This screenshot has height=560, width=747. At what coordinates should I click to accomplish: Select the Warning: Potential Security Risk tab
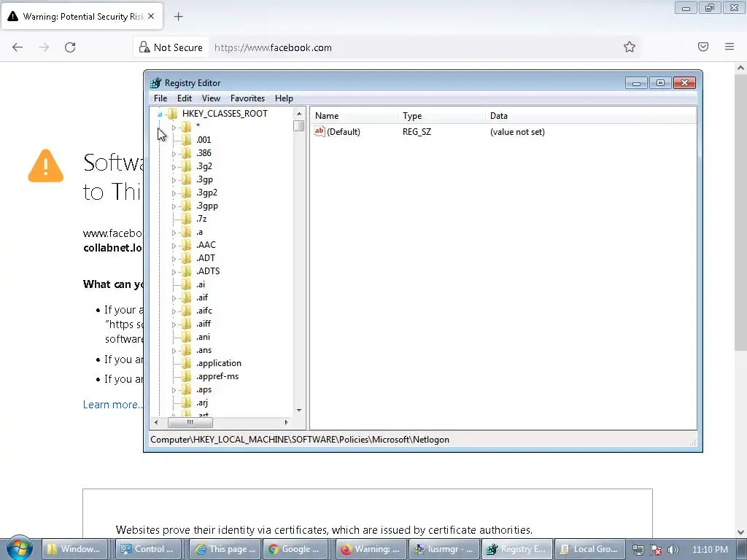coord(82,16)
